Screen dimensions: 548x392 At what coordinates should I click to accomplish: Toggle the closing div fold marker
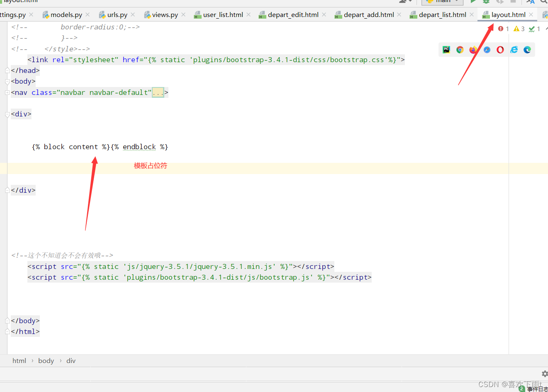pos(7,190)
